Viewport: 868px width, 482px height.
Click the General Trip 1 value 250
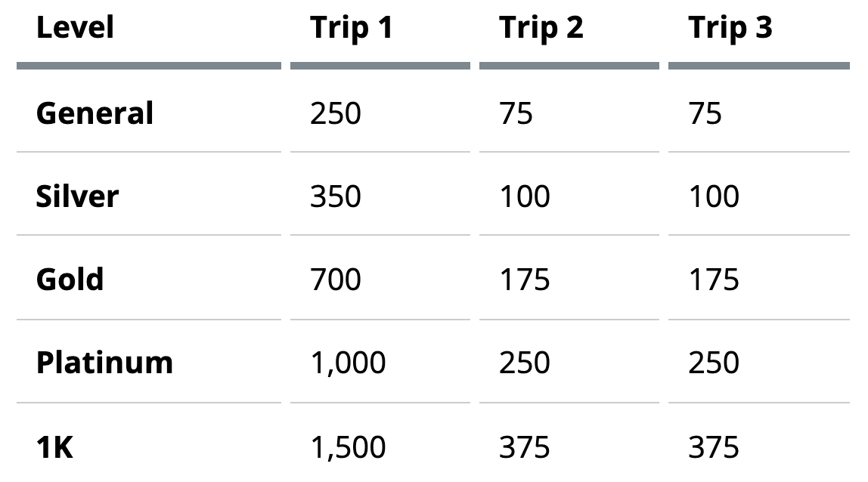336,114
